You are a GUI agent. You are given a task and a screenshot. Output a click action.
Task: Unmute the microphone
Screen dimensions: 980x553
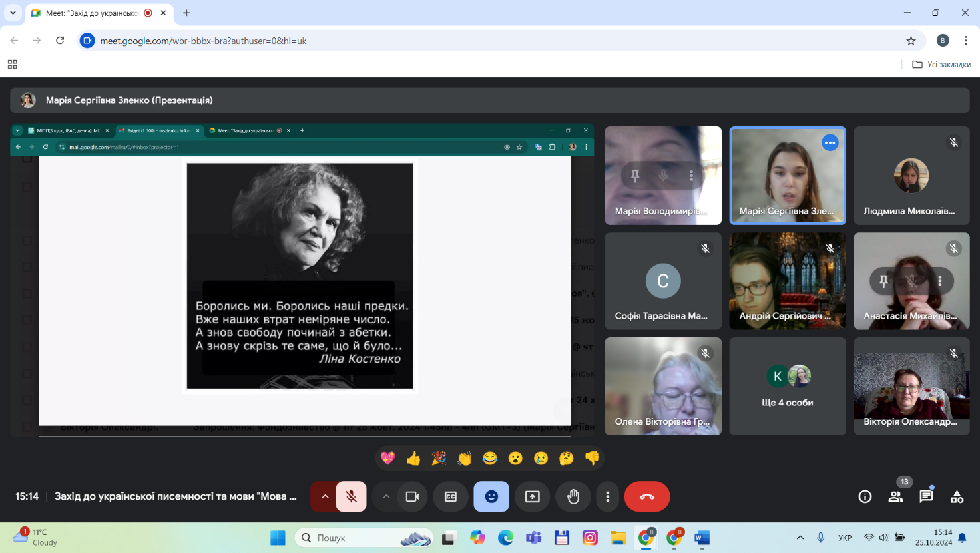pyautogui.click(x=351, y=496)
